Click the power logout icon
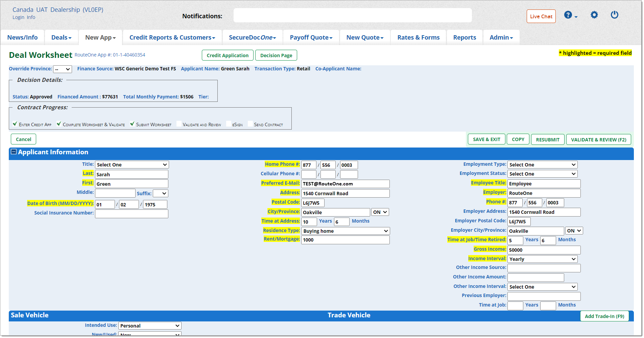The image size is (644, 338). pyautogui.click(x=615, y=15)
